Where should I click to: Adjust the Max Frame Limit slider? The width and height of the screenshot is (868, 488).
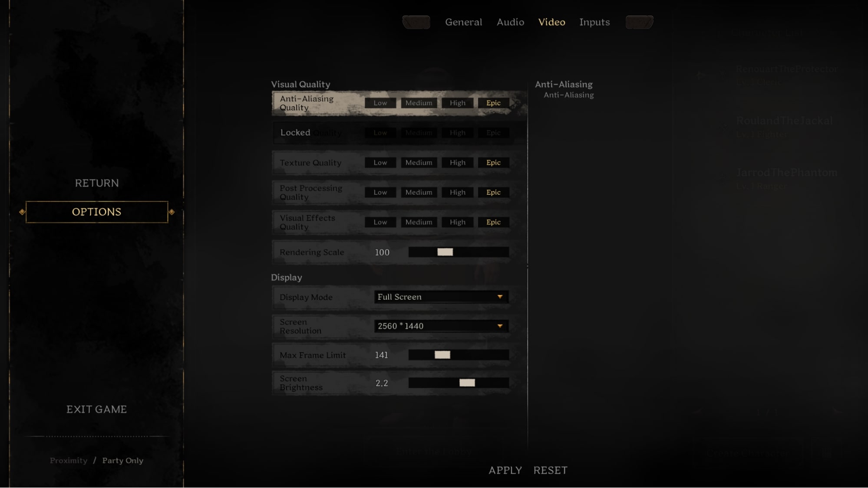point(442,354)
